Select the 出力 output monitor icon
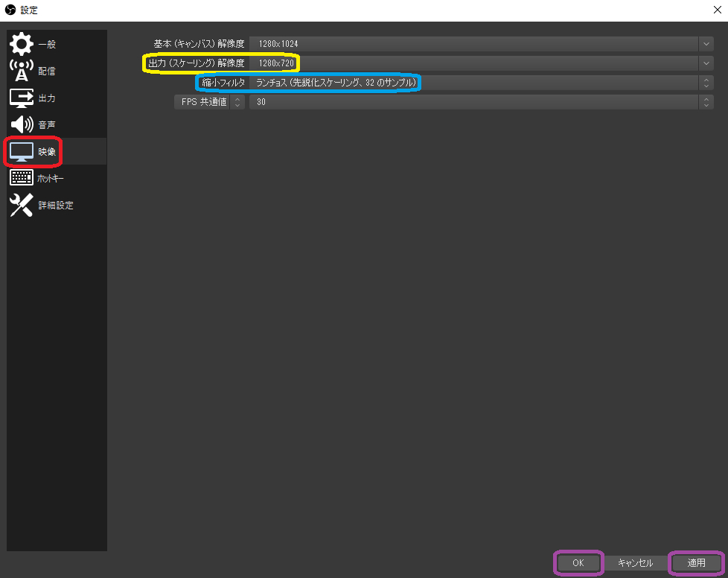Viewport: 728px width, 578px height. pyautogui.click(x=21, y=98)
